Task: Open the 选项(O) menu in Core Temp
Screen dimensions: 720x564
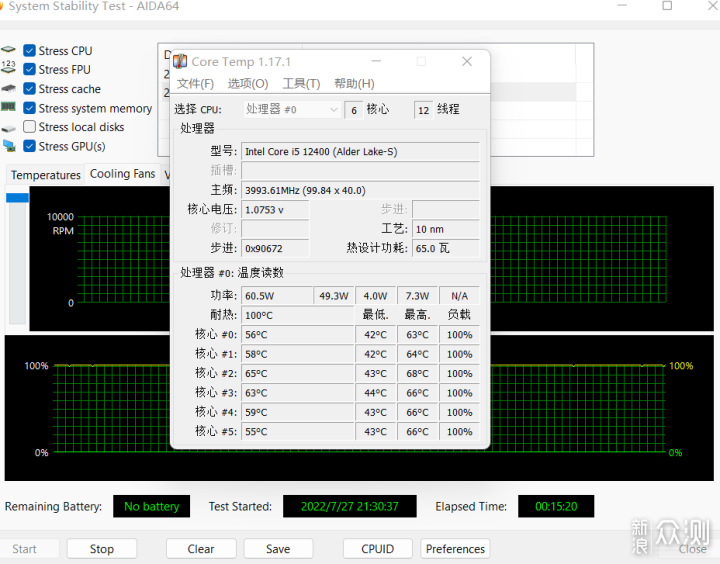Action: [248, 84]
